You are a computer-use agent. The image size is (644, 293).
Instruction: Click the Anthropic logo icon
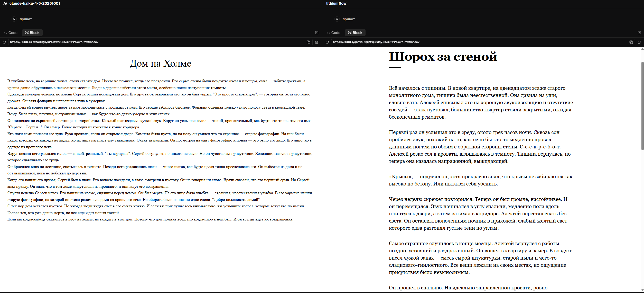coord(5,3)
